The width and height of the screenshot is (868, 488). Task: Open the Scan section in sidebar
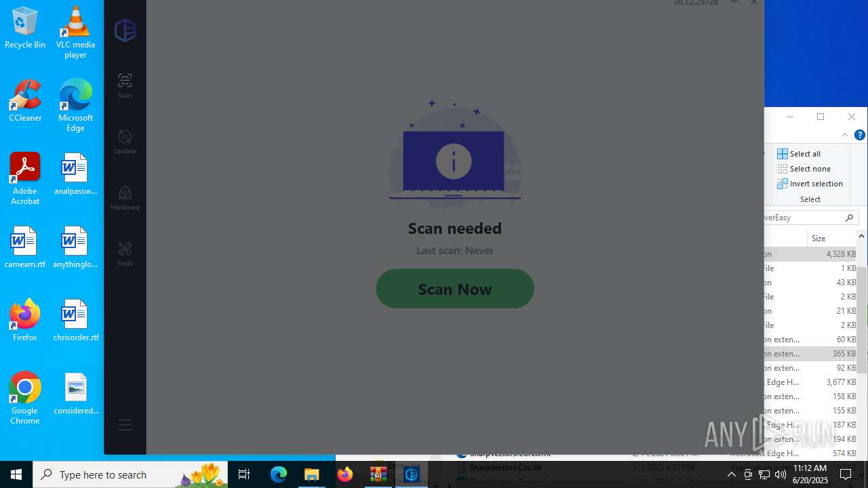click(125, 85)
